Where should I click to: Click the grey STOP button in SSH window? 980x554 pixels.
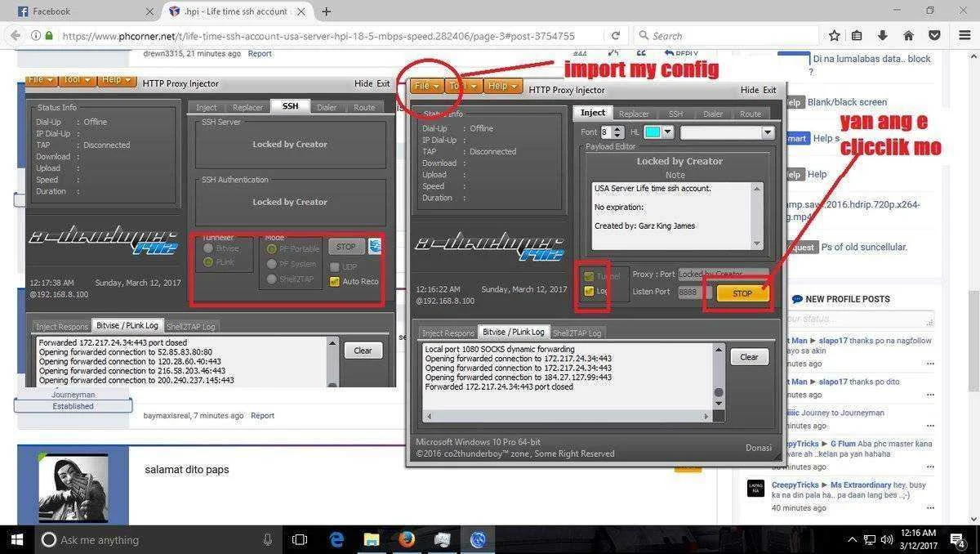click(346, 246)
